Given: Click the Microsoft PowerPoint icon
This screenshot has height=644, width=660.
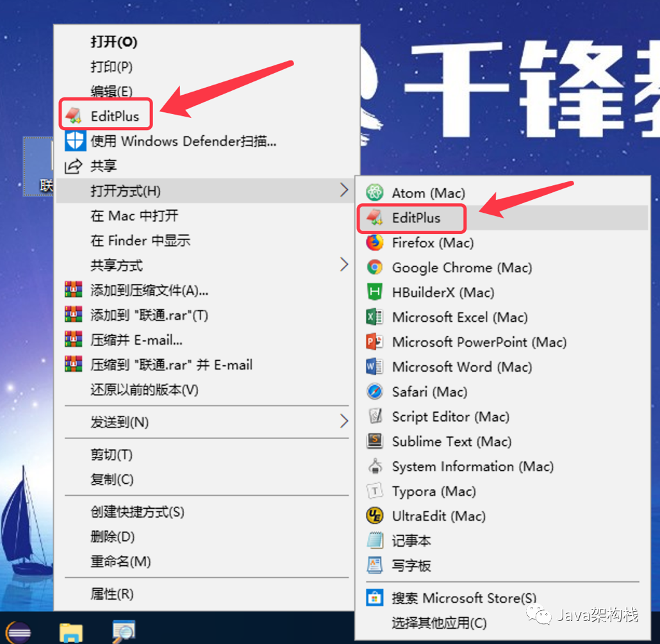Looking at the screenshot, I should tap(374, 342).
